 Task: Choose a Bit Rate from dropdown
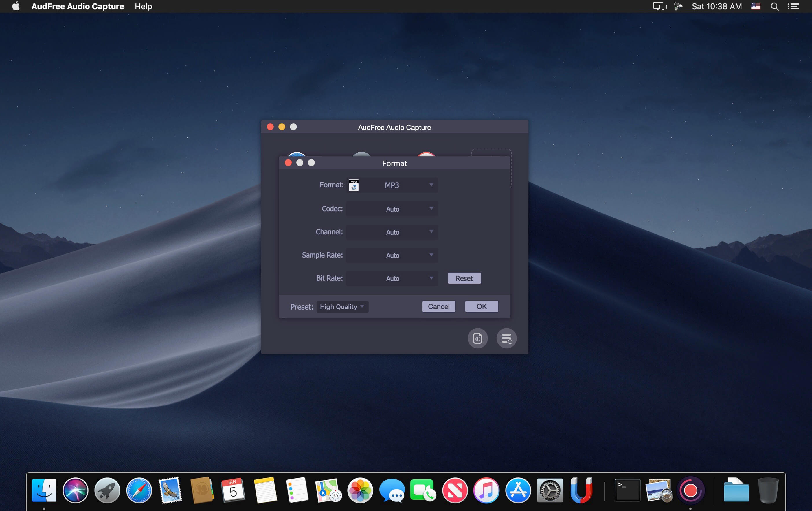coord(392,278)
